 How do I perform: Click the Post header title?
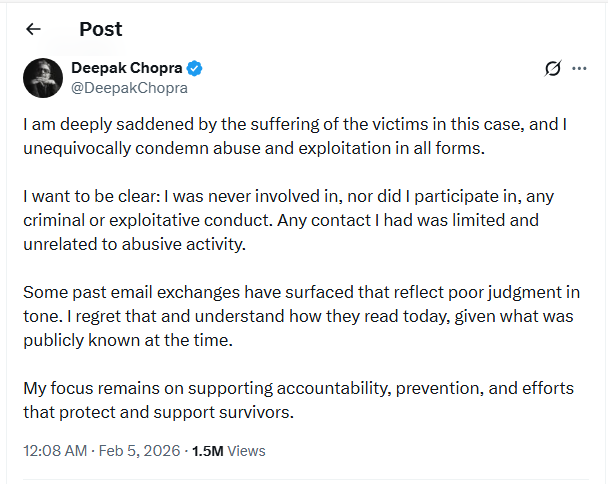click(x=100, y=29)
